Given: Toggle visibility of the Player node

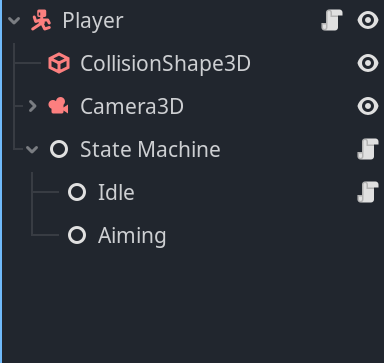Looking at the screenshot, I should point(368,20).
